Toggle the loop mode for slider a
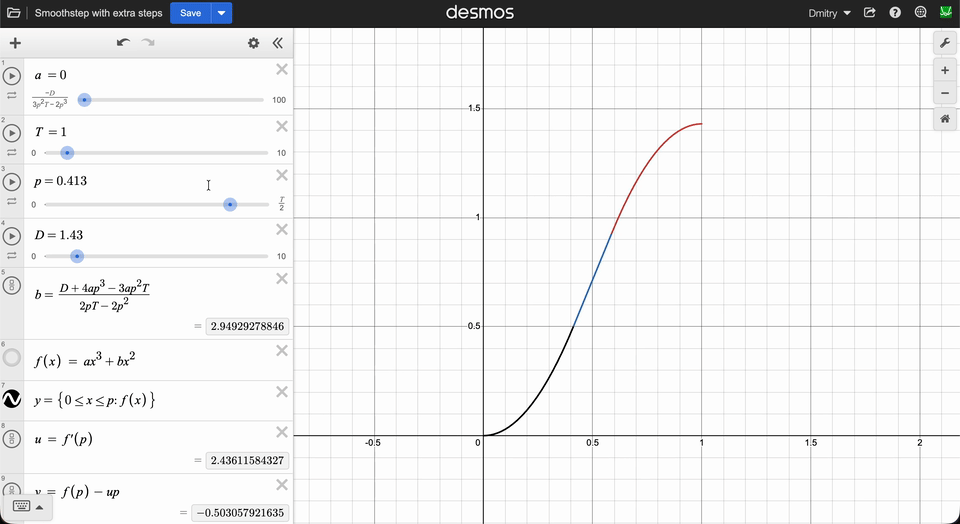This screenshot has height=524, width=960. click(x=12, y=95)
